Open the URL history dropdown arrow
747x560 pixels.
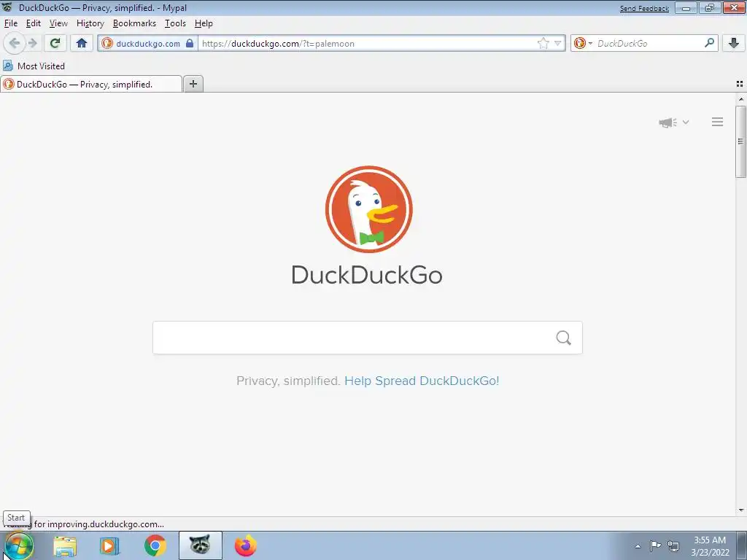[x=558, y=43]
